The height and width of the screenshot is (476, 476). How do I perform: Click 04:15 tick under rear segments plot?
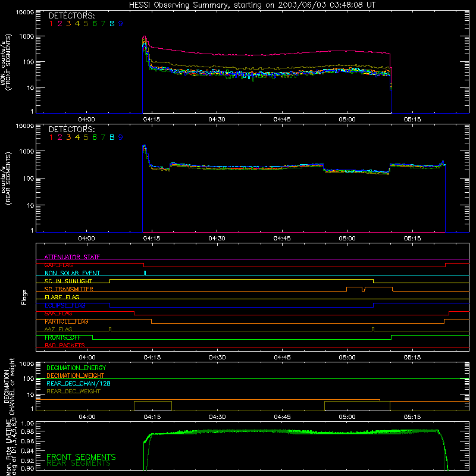[x=152, y=239]
